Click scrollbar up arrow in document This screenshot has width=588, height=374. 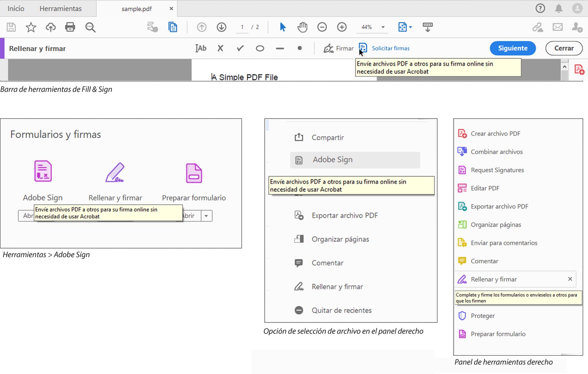[x=564, y=67]
